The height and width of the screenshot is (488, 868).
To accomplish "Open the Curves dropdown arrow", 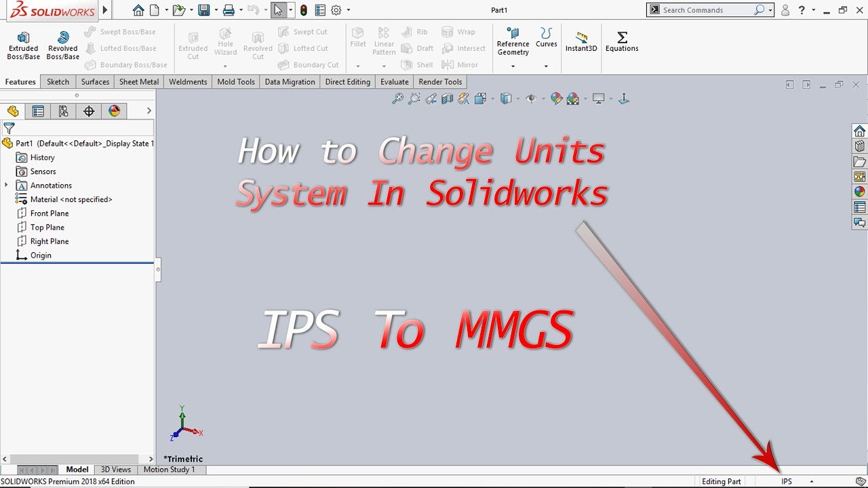I will 546,66.
